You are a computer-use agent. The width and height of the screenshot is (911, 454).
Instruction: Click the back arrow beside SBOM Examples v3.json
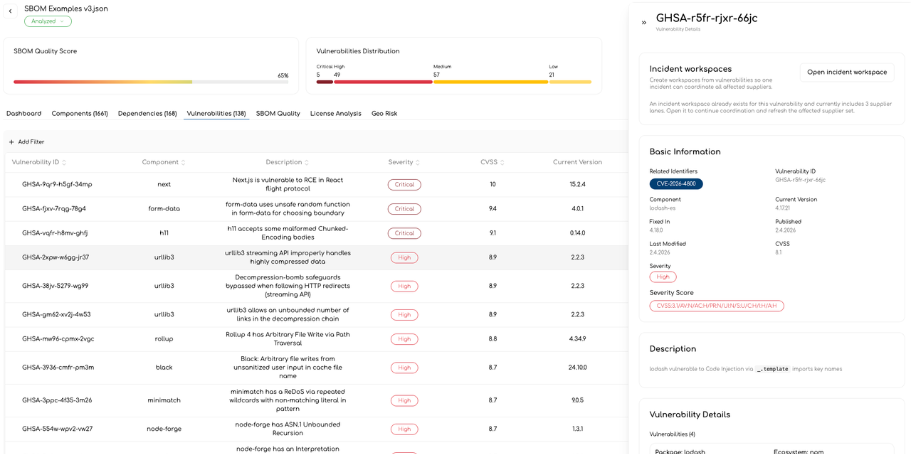click(x=11, y=11)
